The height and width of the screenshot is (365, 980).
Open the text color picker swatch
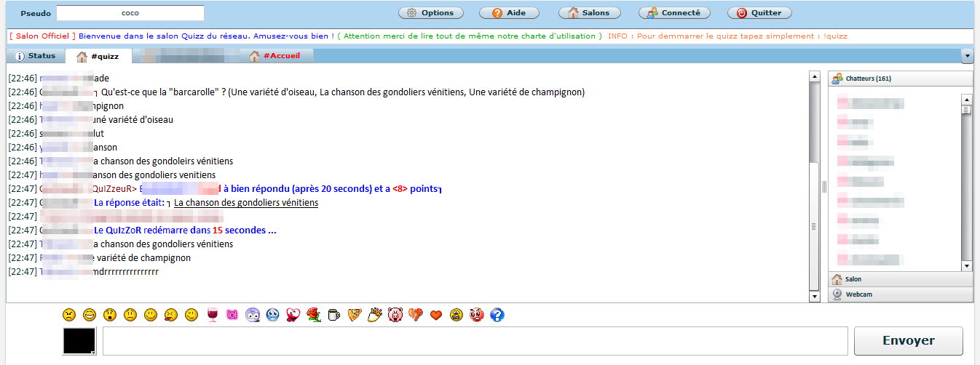79,341
